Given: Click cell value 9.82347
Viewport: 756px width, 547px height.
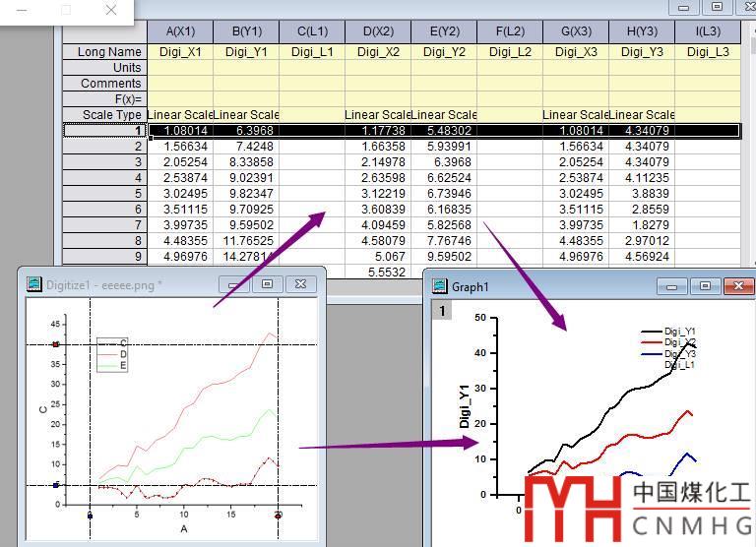Looking at the screenshot, I should pos(246,194).
